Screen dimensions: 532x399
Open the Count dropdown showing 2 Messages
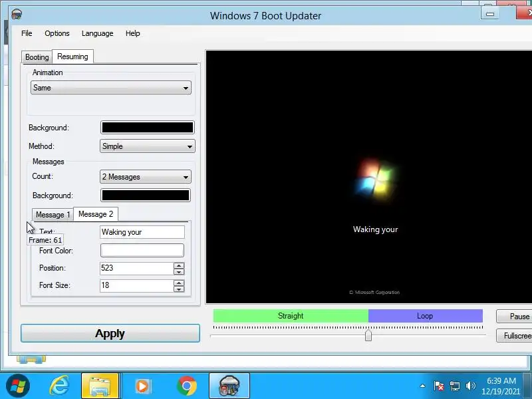[x=146, y=177]
